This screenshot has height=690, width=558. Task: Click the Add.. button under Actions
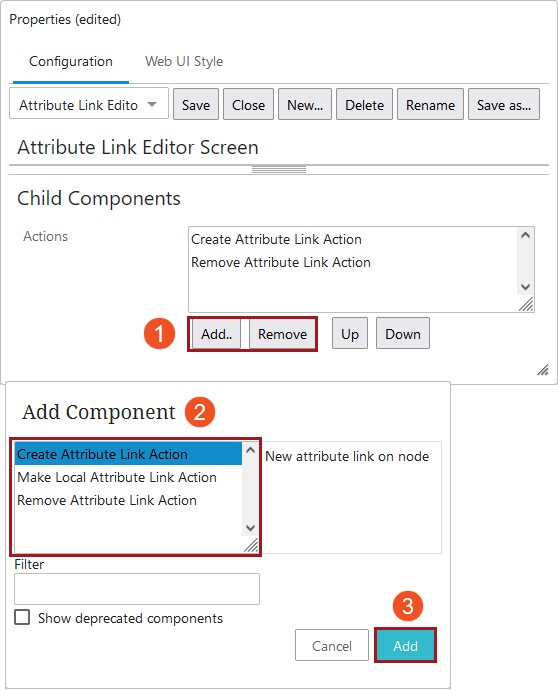point(217,334)
